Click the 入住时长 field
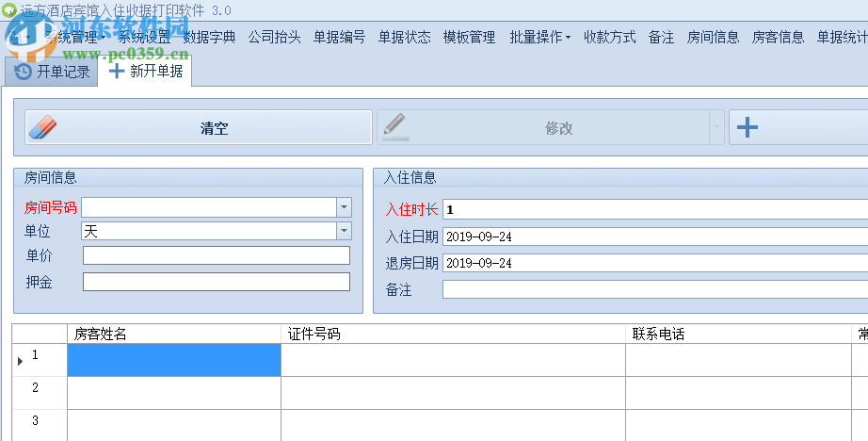868x441 pixels. pos(655,209)
